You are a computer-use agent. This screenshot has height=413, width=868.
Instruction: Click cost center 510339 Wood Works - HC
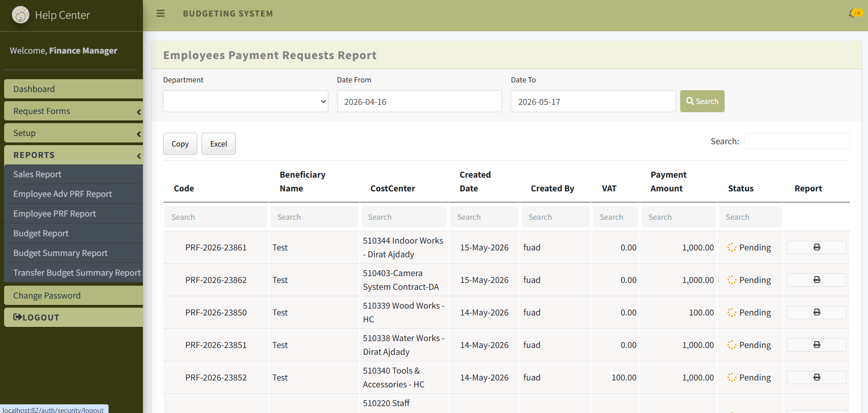[404, 312]
